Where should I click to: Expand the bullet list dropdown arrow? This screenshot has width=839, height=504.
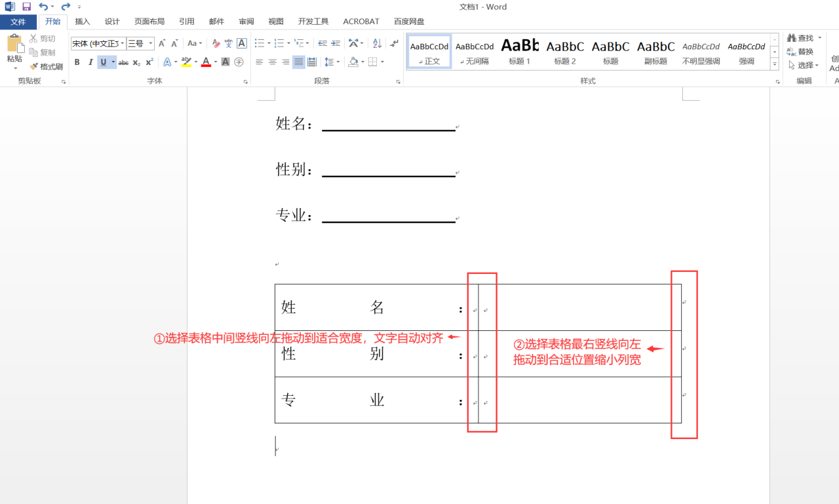click(x=269, y=43)
